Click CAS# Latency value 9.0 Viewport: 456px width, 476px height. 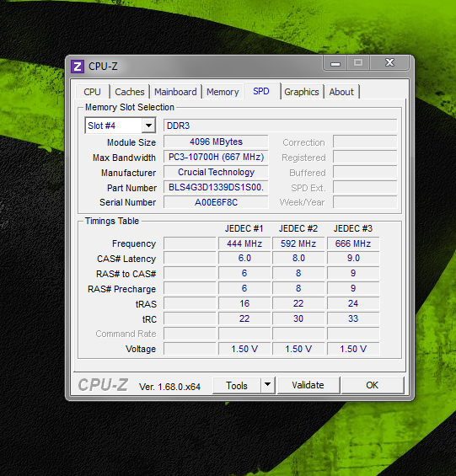(353, 258)
